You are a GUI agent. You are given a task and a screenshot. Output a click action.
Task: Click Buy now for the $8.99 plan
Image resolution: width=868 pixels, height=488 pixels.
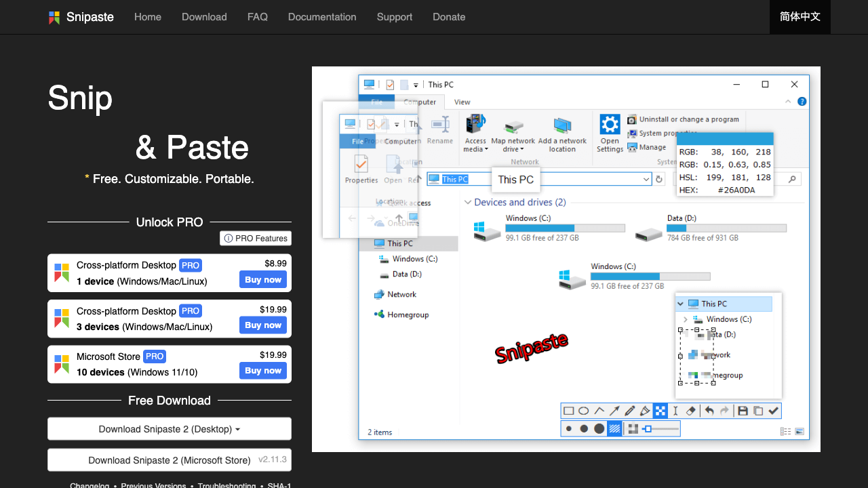click(262, 280)
